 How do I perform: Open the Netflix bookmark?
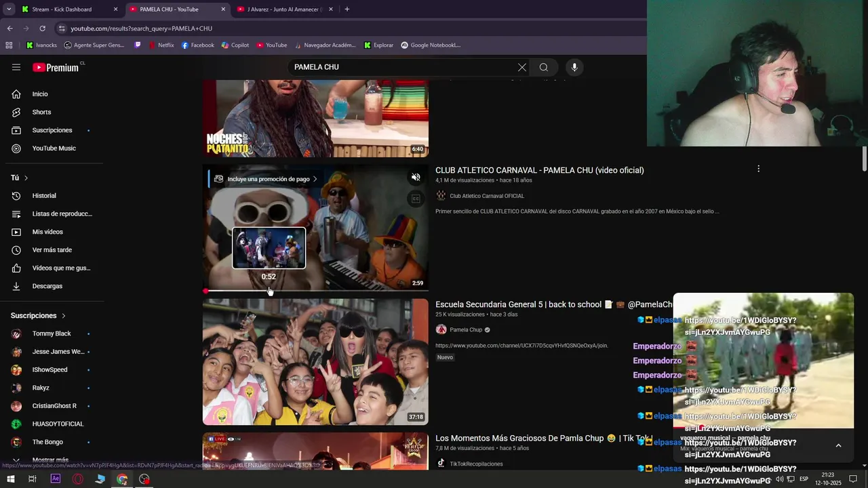[x=161, y=45]
